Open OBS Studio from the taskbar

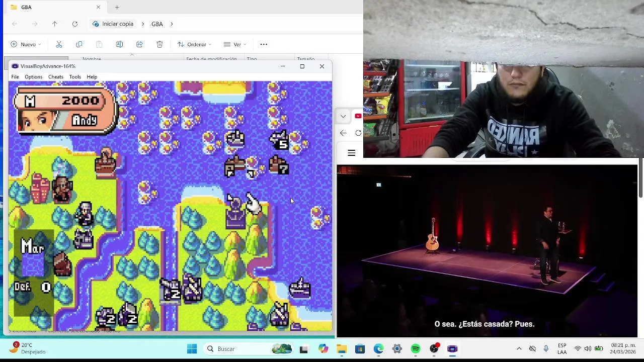(x=434, y=348)
